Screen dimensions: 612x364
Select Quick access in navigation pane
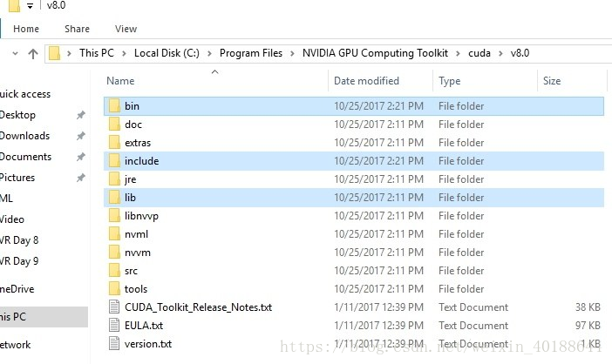pyautogui.click(x=25, y=94)
